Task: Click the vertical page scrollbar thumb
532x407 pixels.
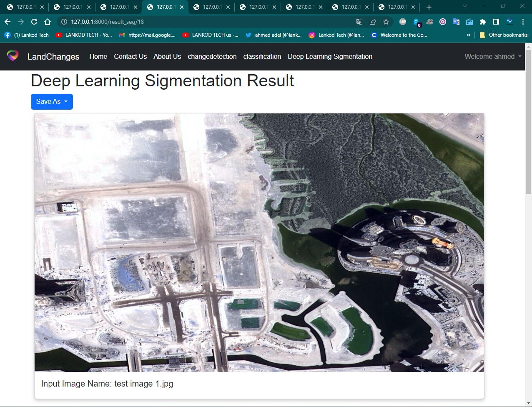Action: [528, 121]
